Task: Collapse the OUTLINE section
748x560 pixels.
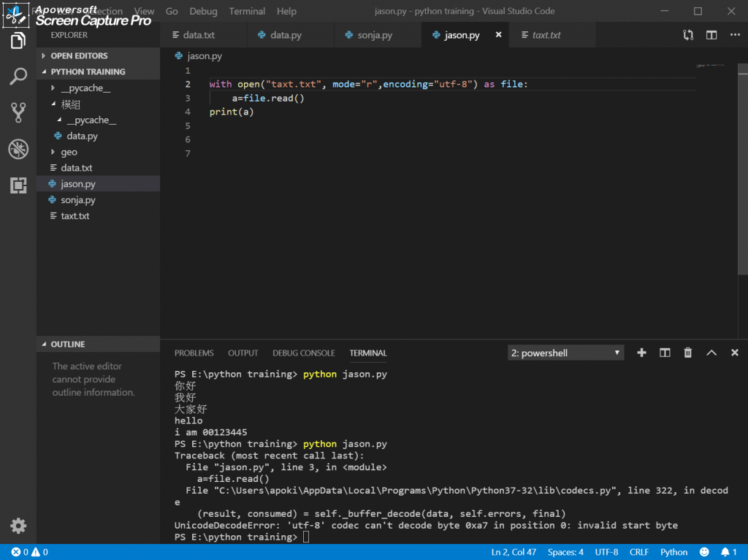Action: coord(99,344)
